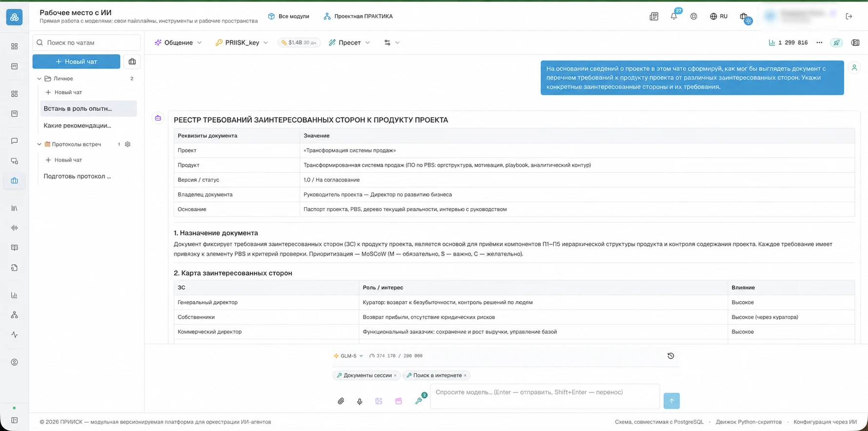Viewport: 868px width, 431px height.
Task: Click the logout icon in header
Action: pos(849,16)
